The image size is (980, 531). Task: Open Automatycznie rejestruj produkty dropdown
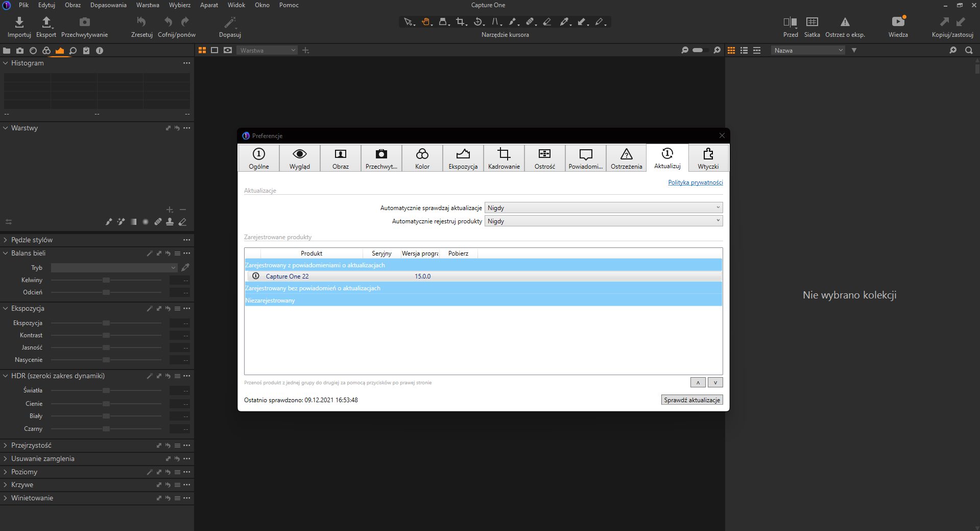coord(604,221)
